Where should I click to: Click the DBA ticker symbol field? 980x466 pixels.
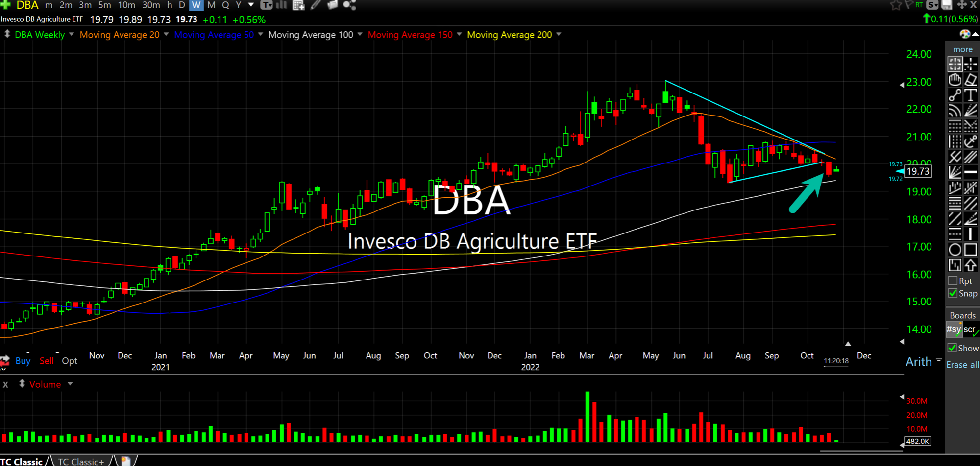click(27, 5)
